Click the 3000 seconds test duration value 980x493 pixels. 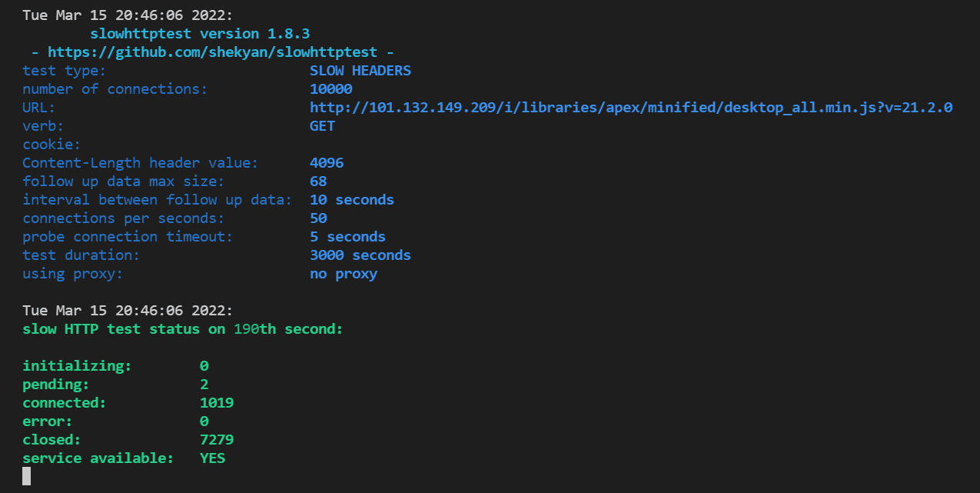tap(360, 255)
